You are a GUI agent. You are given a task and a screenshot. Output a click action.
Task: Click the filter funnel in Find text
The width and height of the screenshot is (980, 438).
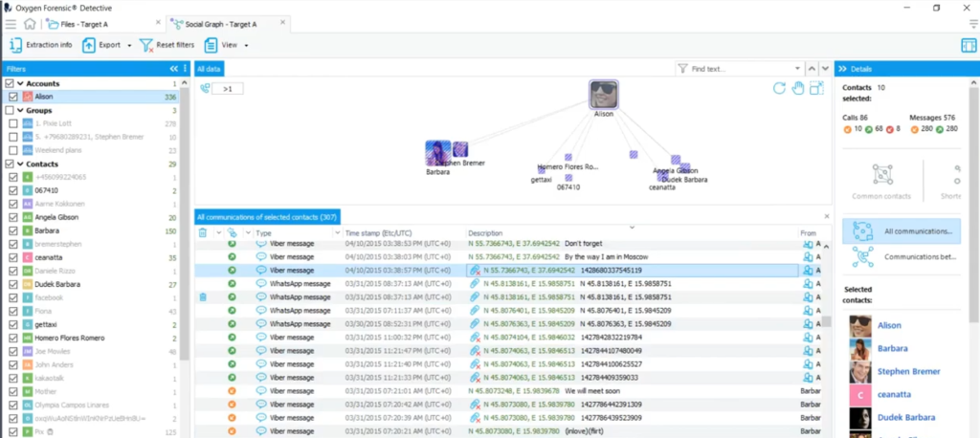click(x=683, y=69)
